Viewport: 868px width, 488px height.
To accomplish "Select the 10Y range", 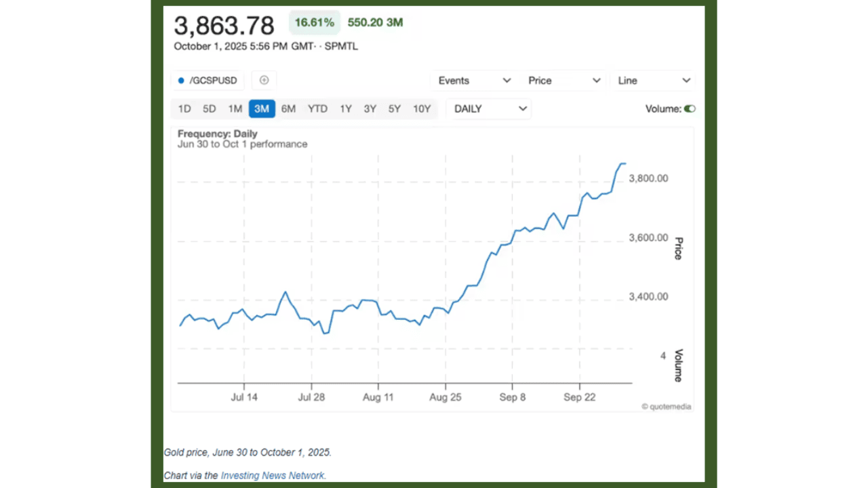I will click(421, 108).
